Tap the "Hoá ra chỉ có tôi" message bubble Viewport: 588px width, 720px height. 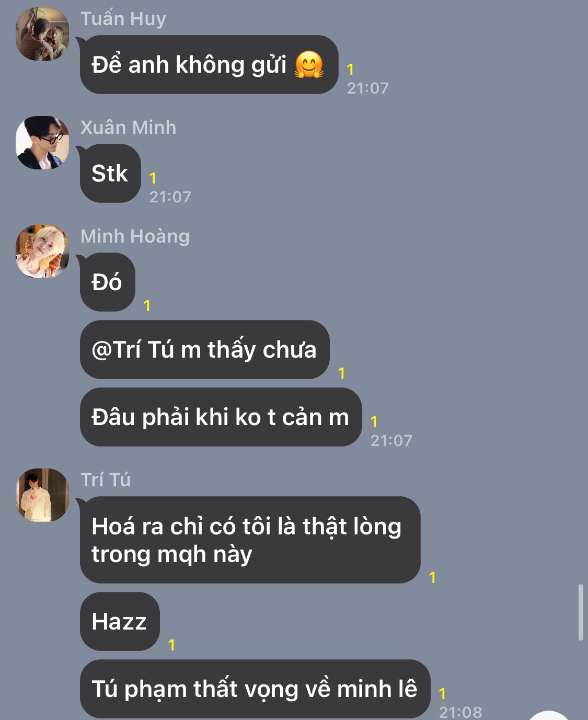(x=250, y=540)
